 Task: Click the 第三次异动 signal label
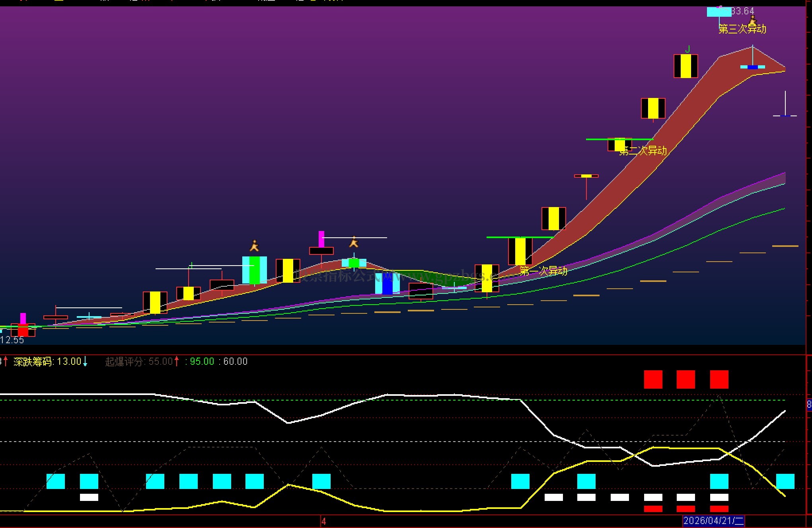tap(742, 29)
